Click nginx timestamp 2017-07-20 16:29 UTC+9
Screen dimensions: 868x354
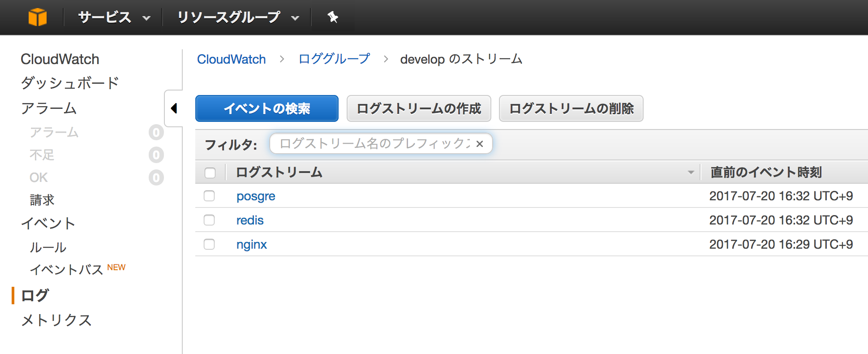click(x=781, y=244)
